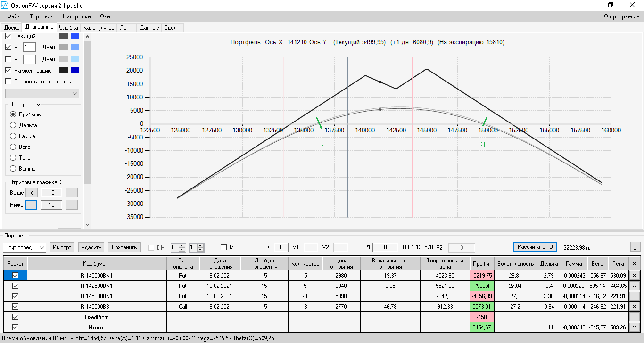Screen dimensions: 644x343
Task: Click the V1 input field
Action: point(311,247)
